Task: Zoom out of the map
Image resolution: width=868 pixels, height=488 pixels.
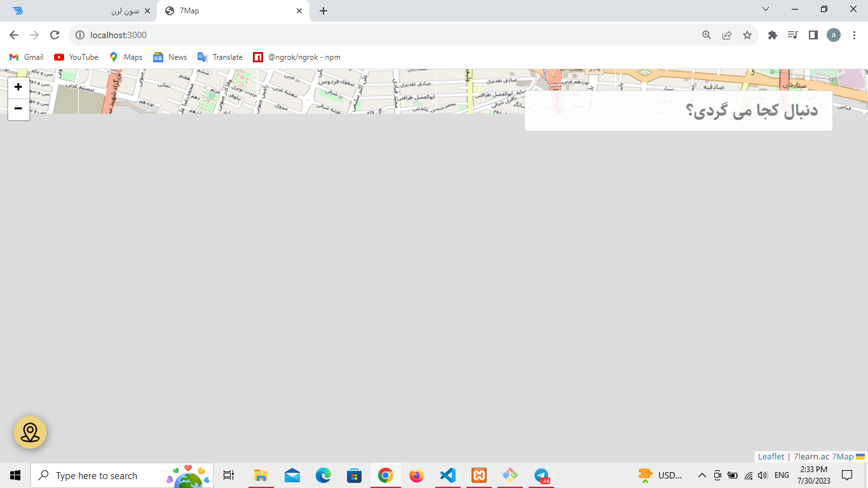Action: (18, 109)
